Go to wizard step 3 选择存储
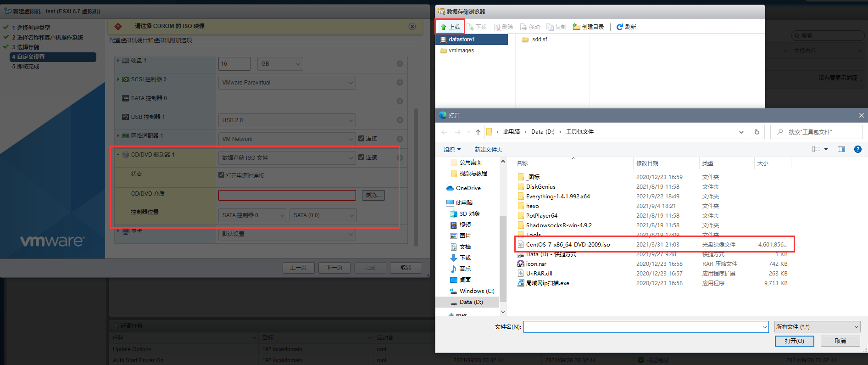Viewport: 868px width, 365px height. point(26,47)
